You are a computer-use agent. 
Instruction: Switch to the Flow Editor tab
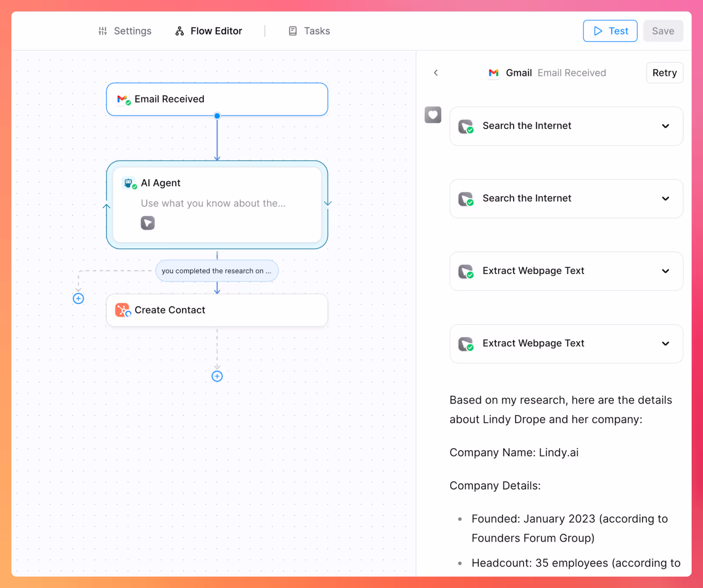[x=209, y=31]
